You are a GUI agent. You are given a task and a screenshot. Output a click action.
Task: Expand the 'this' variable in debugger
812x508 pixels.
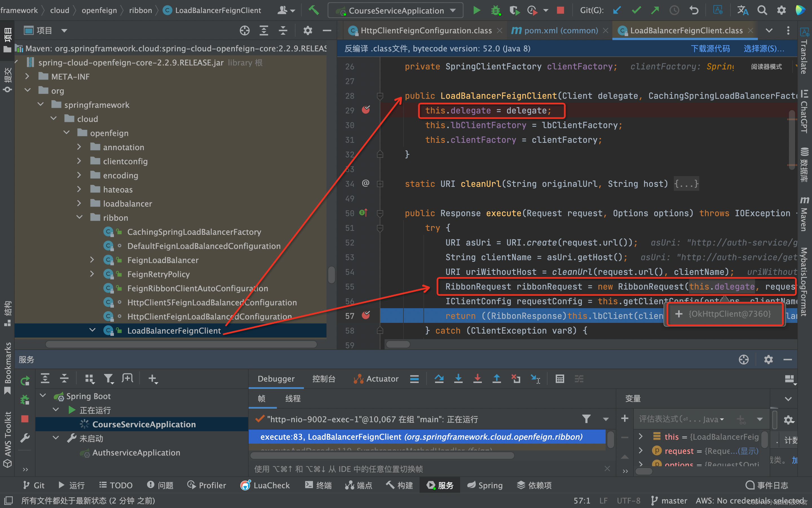[x=641, y=436]
